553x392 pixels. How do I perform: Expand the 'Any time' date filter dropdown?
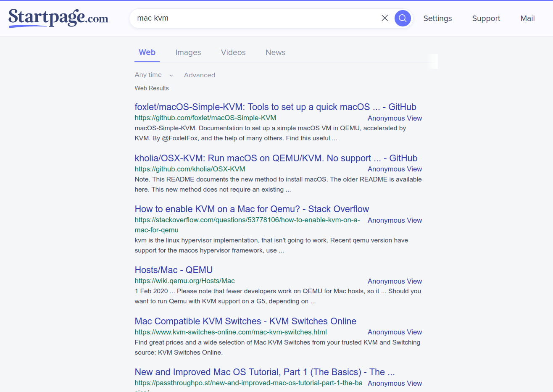(x=154, y=75)
